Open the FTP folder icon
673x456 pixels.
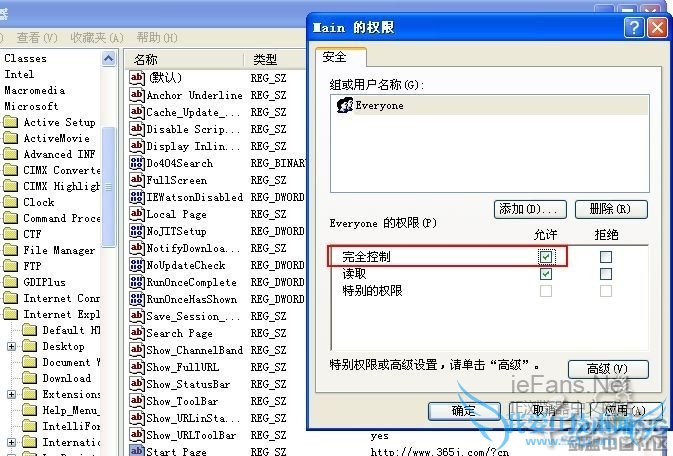pos(10,266)
